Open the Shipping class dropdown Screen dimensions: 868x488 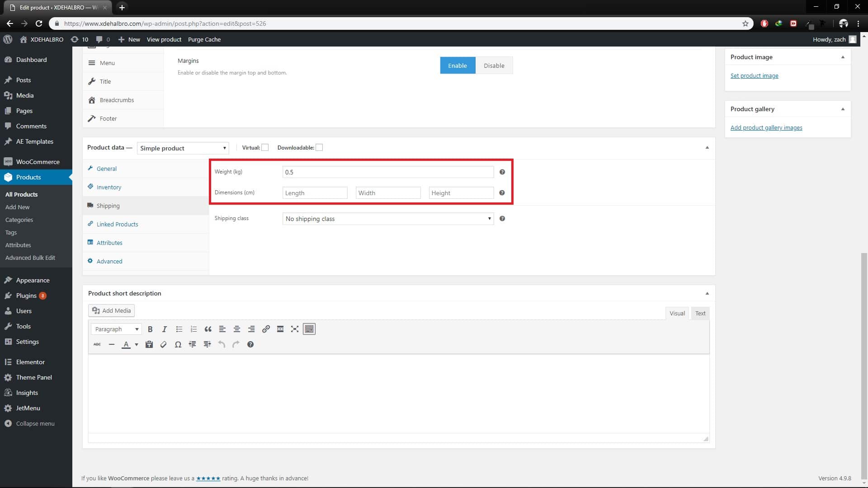pyautogui.click(x=388, y=219)
